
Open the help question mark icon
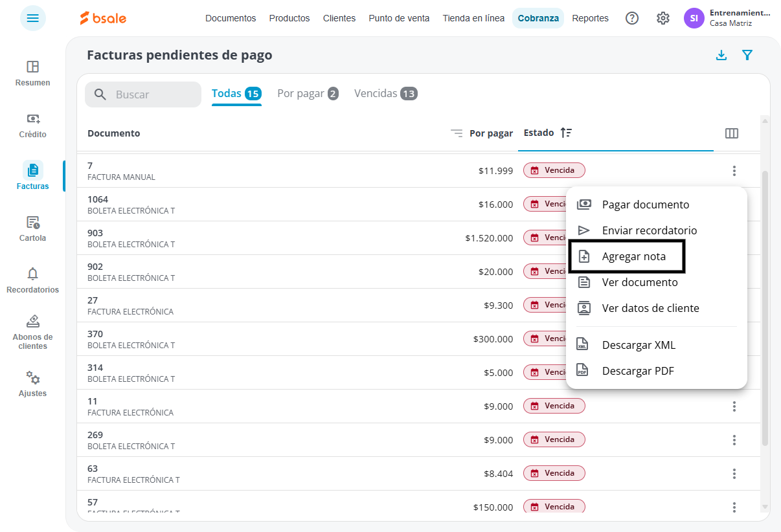point(632,18)
